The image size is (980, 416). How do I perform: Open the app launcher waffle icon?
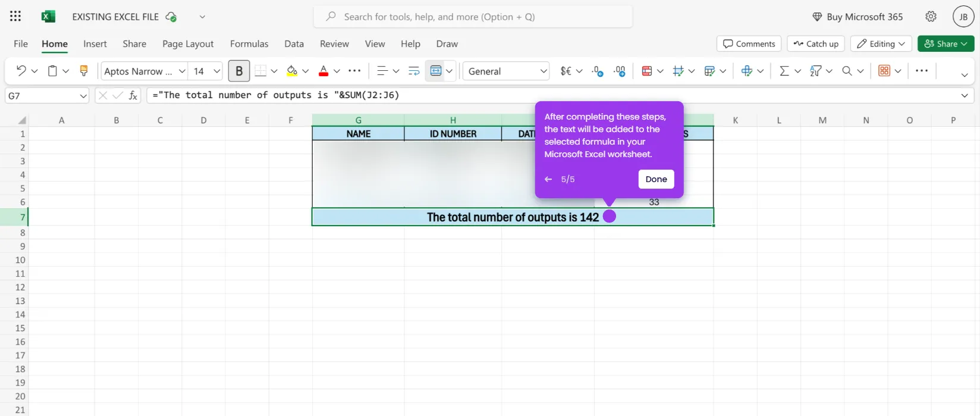tap(15, 17)
